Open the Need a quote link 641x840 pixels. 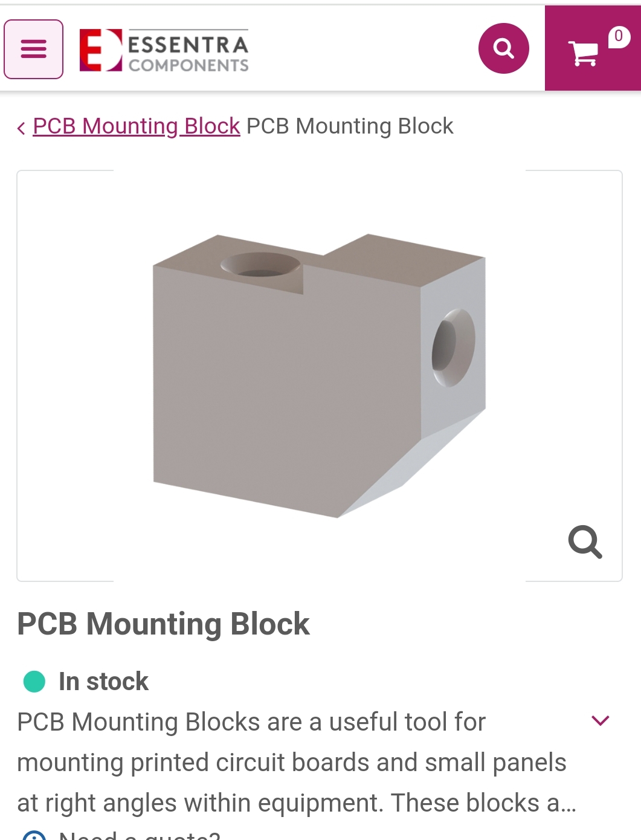140,836
